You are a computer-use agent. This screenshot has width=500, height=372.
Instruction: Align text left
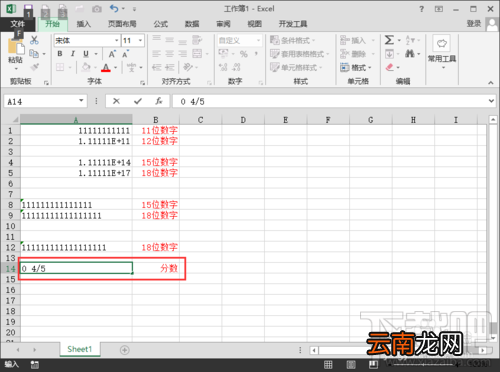(x=156, y=54)
